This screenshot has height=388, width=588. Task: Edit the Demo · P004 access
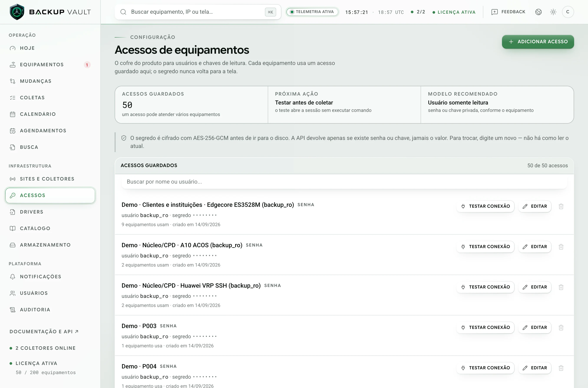(x=535, y=368)
